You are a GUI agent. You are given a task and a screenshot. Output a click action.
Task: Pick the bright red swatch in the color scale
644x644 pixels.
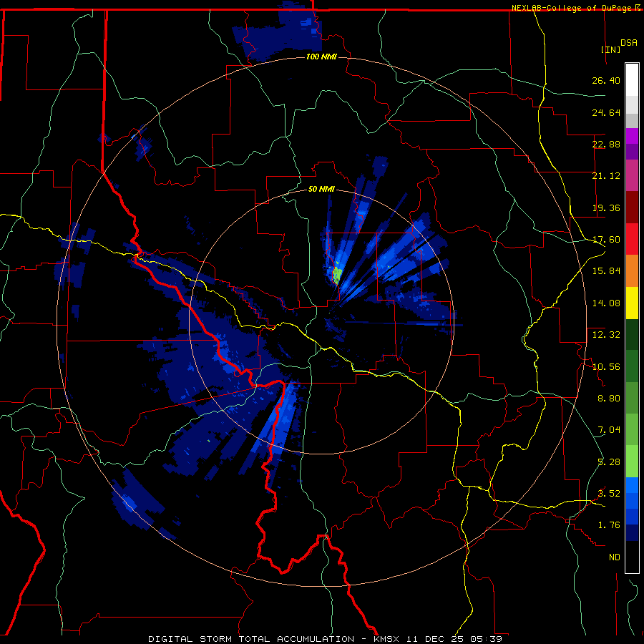tap(632, 239)
